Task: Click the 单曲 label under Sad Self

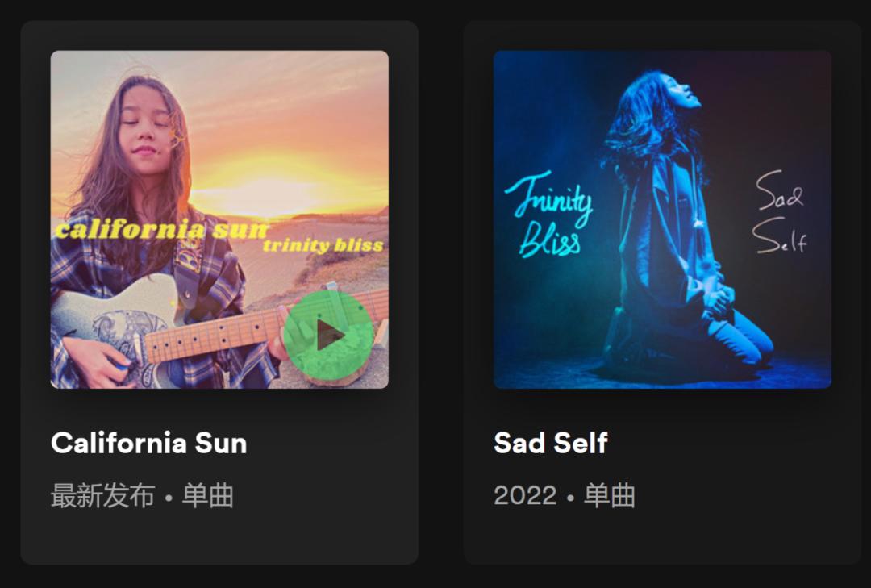Action: (x=610, y=495)
